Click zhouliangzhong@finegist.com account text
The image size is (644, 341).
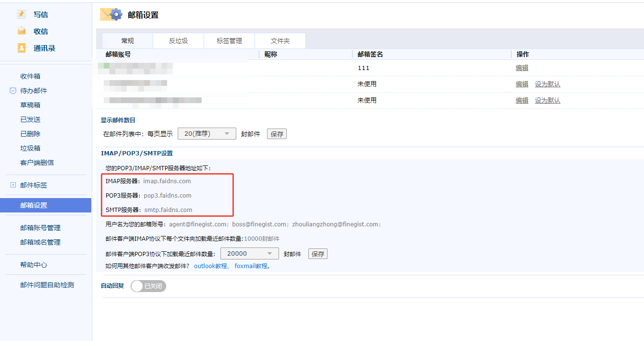335,224
